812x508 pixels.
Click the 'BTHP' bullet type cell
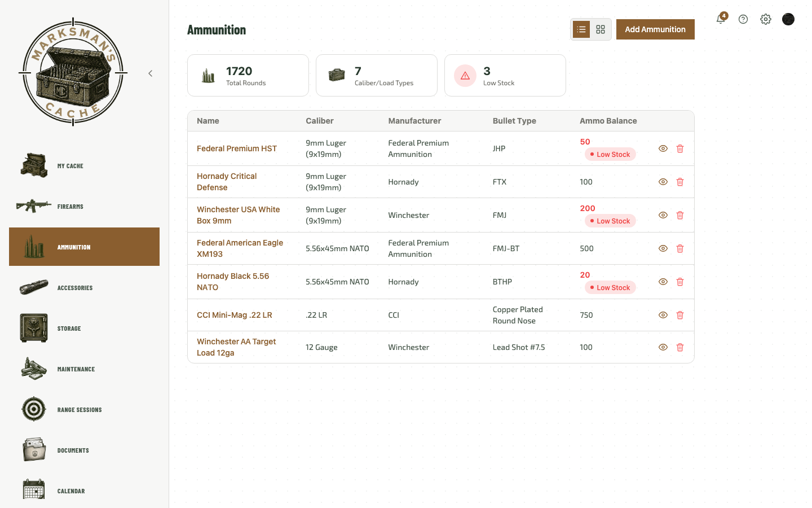point(502,282)
